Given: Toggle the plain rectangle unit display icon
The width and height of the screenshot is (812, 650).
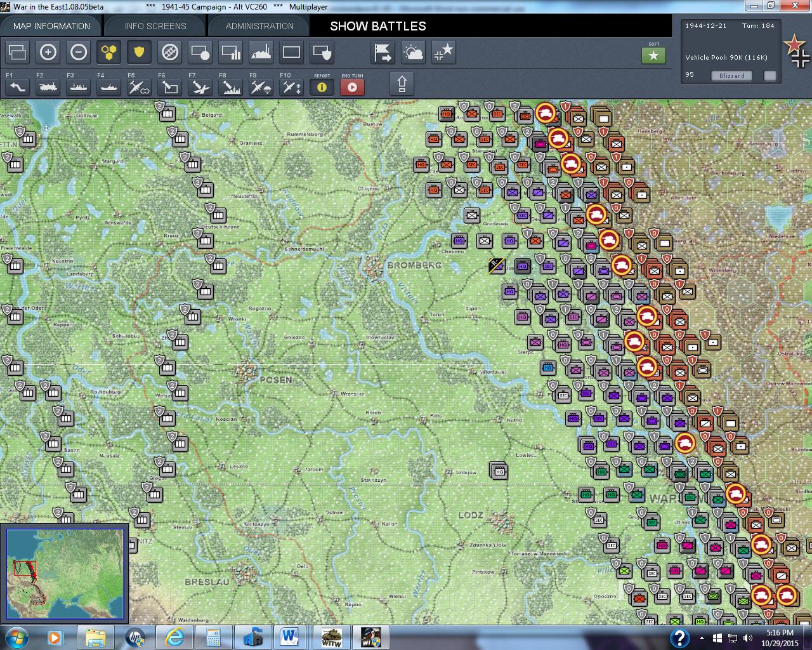Looking at the screenshot, I should (x=292, y=52).
